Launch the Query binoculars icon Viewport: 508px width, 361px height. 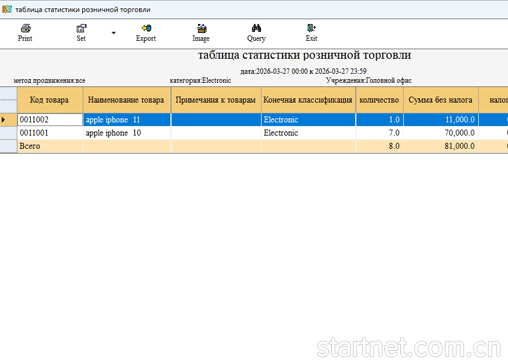point(256,28)
